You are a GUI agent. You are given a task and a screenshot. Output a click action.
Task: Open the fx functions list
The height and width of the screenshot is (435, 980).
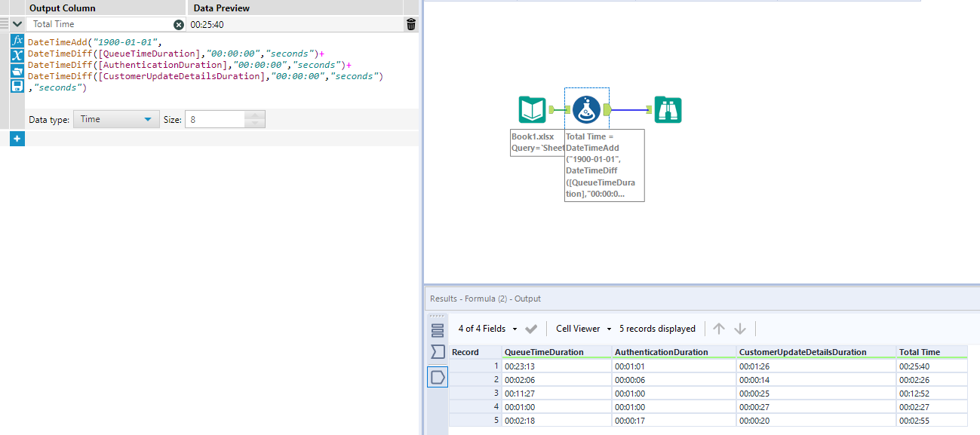pyautogui.click(x=17, y=40)
